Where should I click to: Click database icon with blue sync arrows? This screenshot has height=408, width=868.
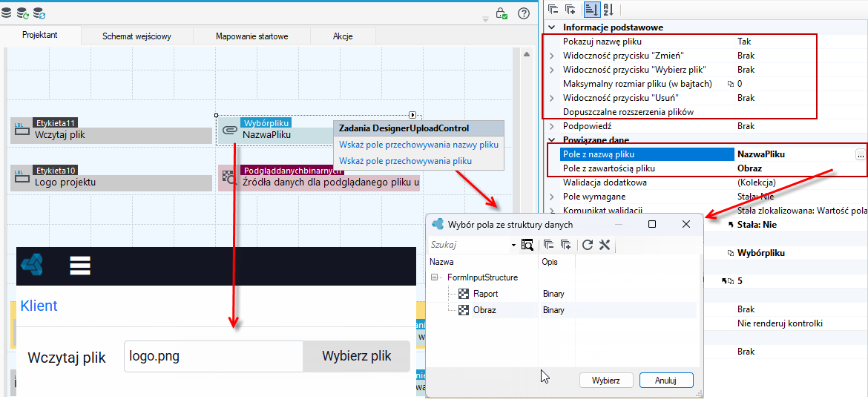point(39,13)
